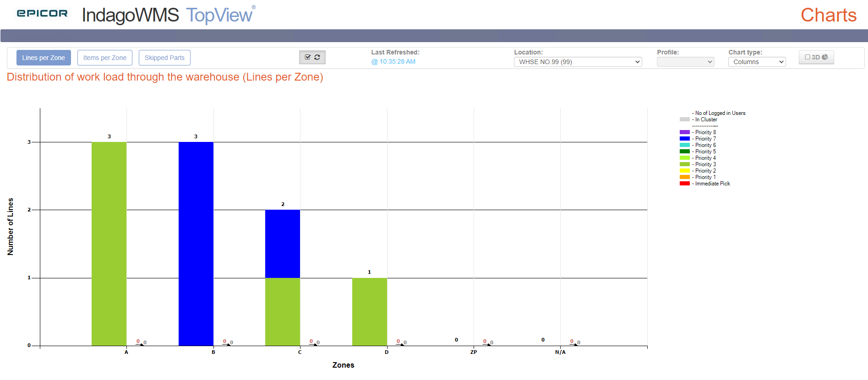Click Priority 7 blue legend swatch
This screenshot has width=868, height=380.
pyautogui.click(x=685, y=139)
